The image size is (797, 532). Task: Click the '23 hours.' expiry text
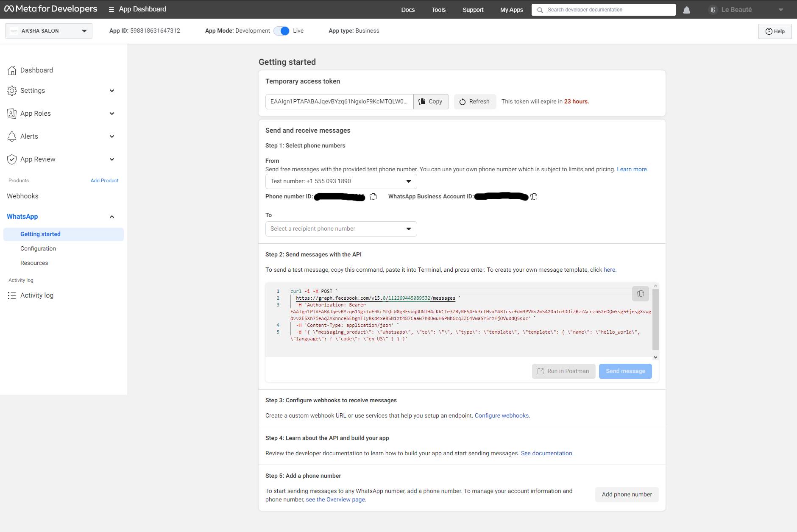[x=577, y=102]
